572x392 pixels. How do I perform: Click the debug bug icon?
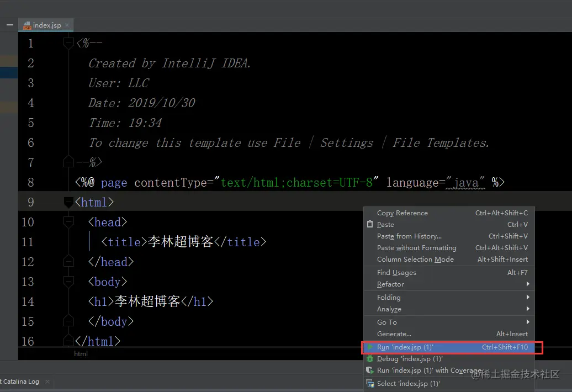coord(370,359)
